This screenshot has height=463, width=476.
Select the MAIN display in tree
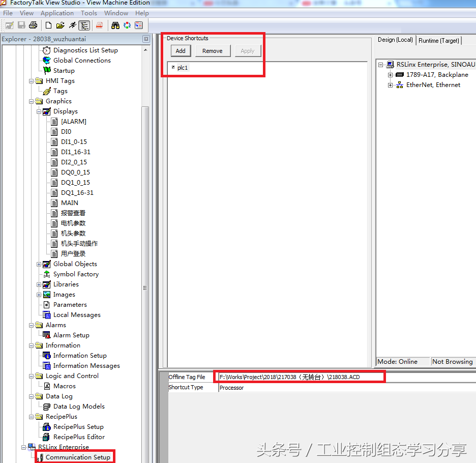(70, 203)
